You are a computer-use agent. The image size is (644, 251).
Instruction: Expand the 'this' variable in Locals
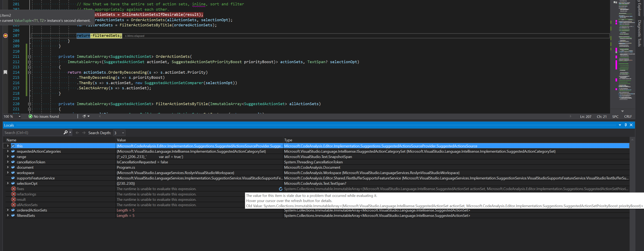pyautogui.click(x=8, y=146)
